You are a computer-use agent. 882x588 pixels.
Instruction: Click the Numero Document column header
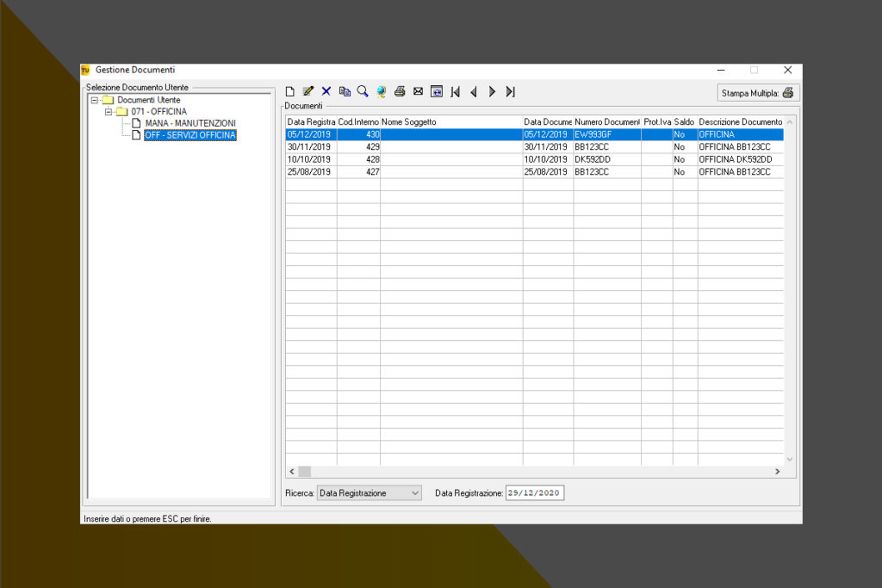tap(607, 122)
